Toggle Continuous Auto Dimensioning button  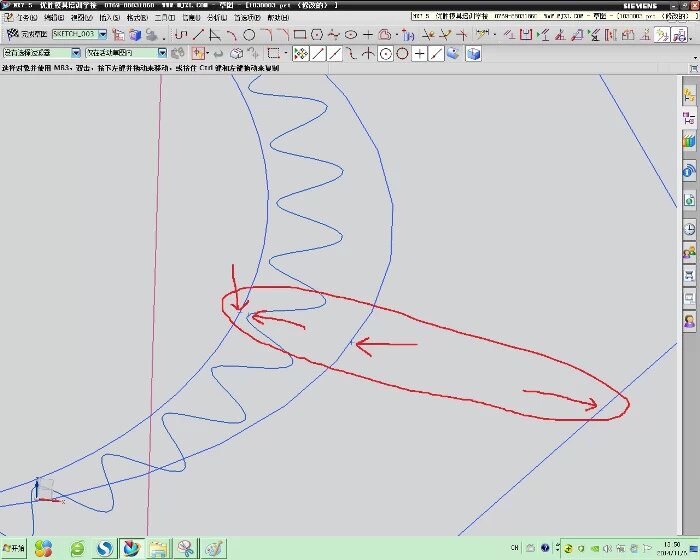pos(679,35)
